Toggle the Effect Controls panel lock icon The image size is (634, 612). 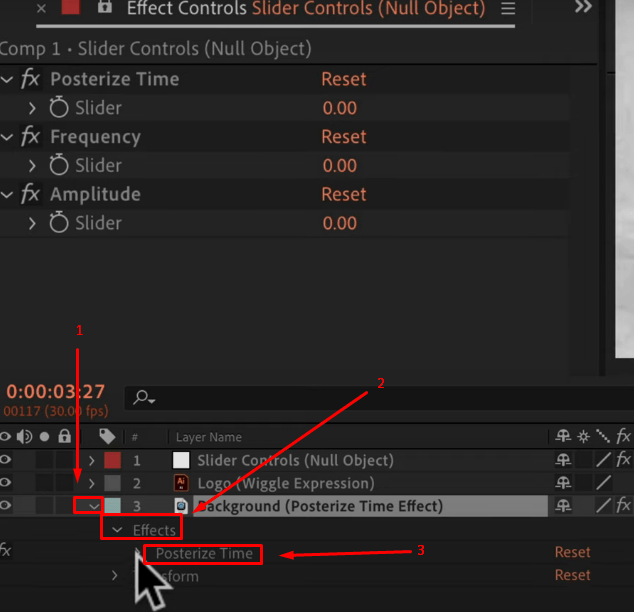point(105,7)
